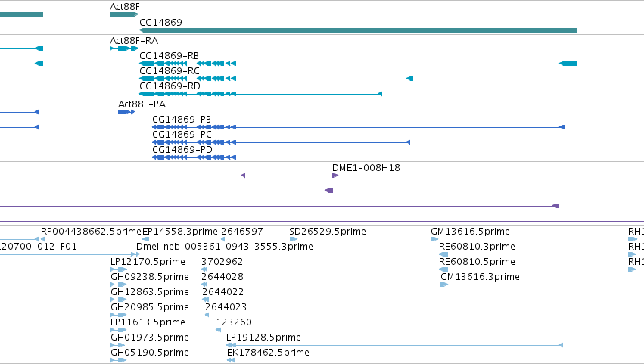Select the GH20985.5prime label
Image resolution: width=644 pixels, height=364 pixels.
150,307
